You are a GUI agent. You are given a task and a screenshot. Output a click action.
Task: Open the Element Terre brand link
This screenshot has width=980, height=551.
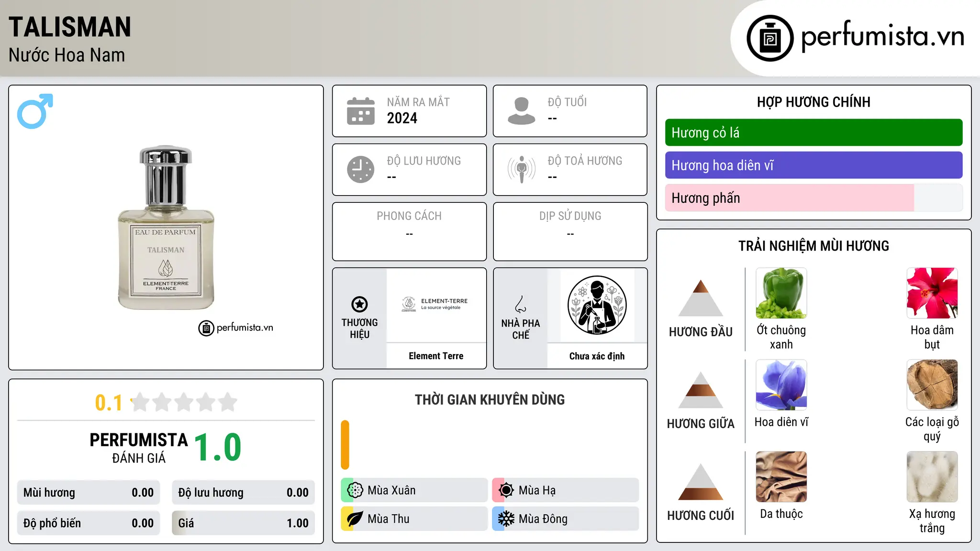[x=436, y=356]
